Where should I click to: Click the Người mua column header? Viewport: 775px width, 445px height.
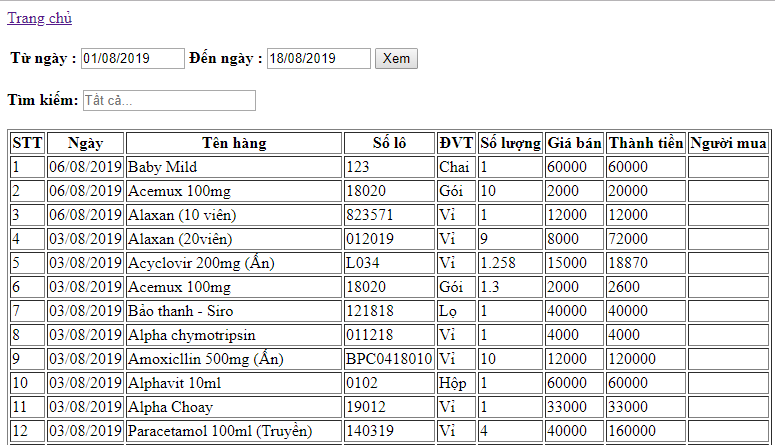point(728,143)
